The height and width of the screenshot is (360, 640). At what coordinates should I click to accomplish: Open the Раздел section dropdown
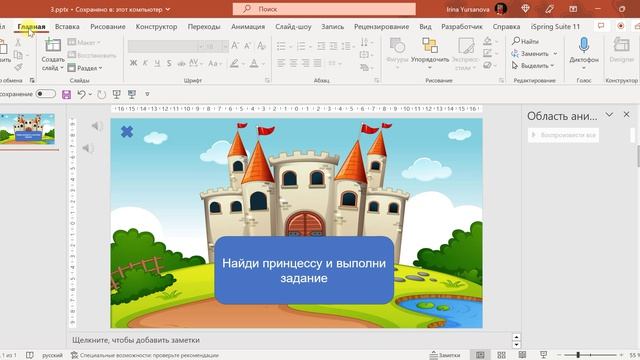85,68
